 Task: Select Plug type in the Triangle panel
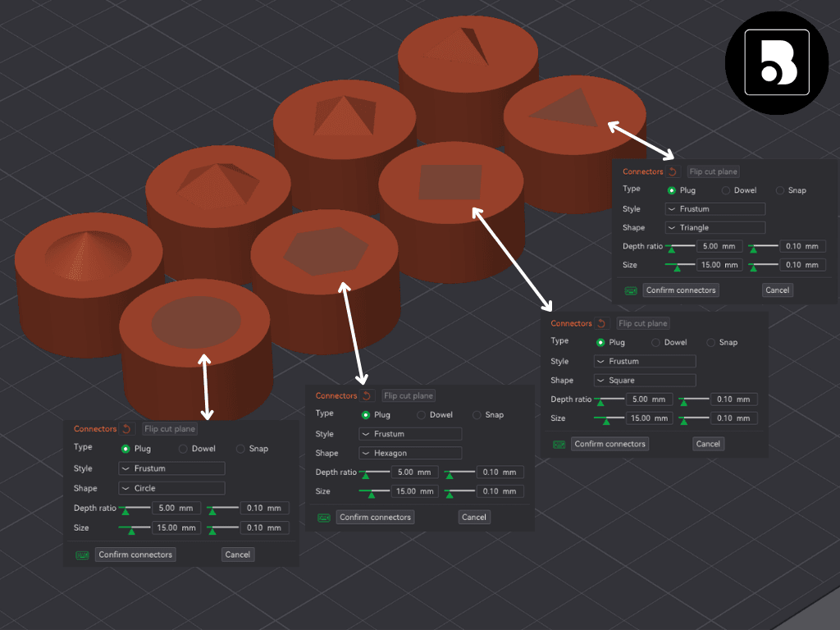[x=671, y=190]
